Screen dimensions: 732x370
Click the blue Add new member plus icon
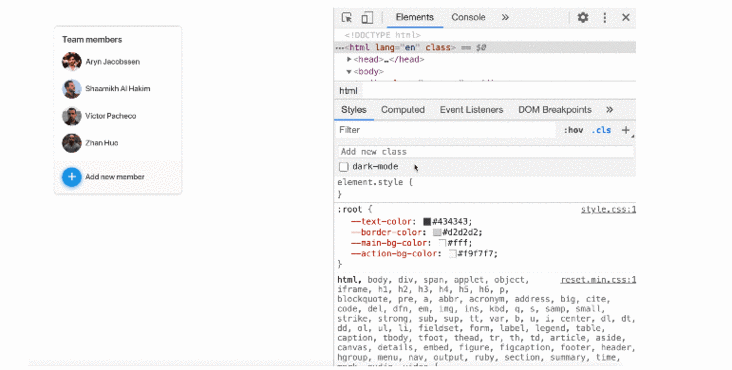[x=71, y=177]
